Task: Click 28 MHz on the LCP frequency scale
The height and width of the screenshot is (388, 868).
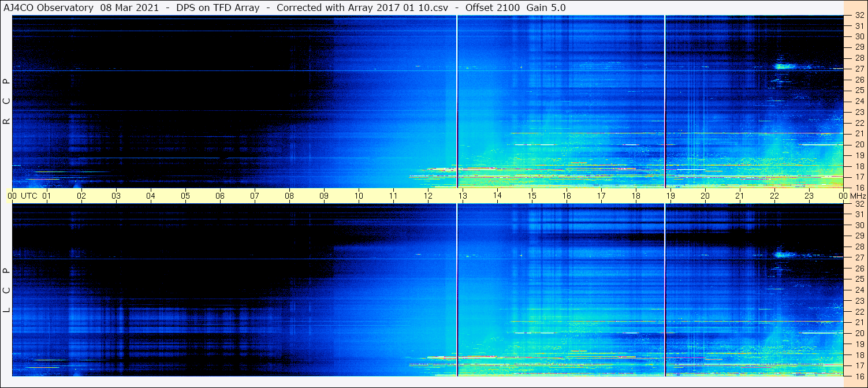Action: click(859, 247)
